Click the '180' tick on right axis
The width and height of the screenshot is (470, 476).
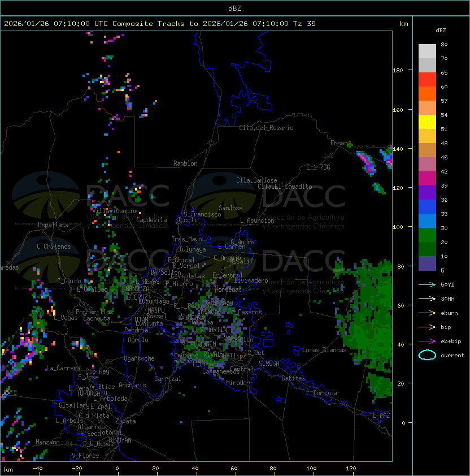coord(398,71)
